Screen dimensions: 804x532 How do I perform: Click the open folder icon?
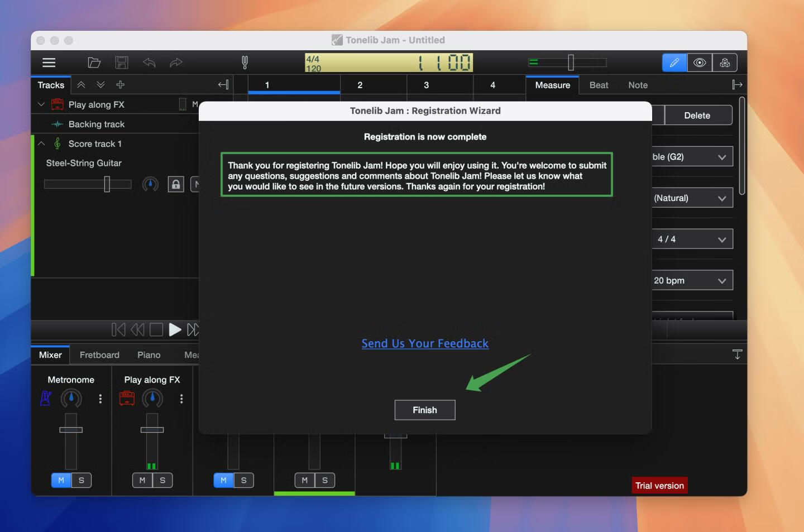tap(94, 63)
